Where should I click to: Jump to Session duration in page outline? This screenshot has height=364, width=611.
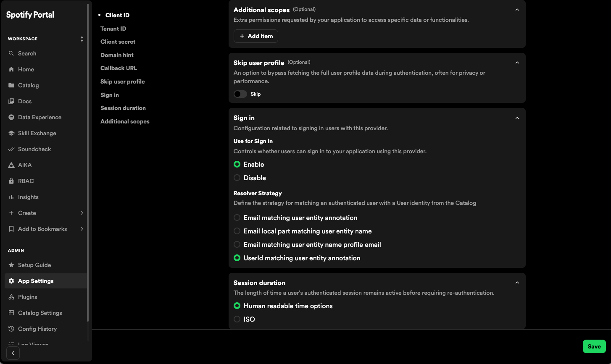pyautogui.click(x=123, y=108)
